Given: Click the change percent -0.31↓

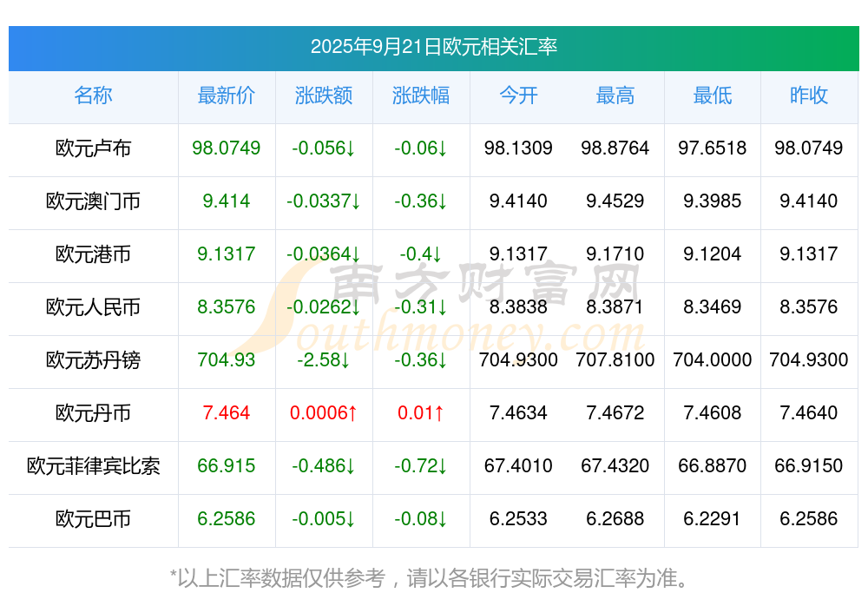Looking at the screenshot, I should (x=421, y=306).
